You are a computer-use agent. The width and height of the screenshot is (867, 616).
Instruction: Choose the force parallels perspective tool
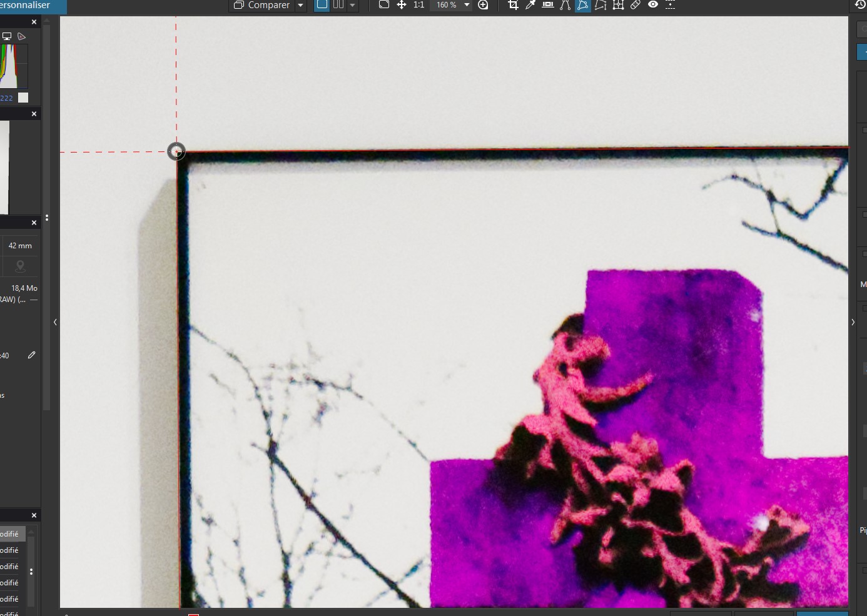tap(565, 5)
